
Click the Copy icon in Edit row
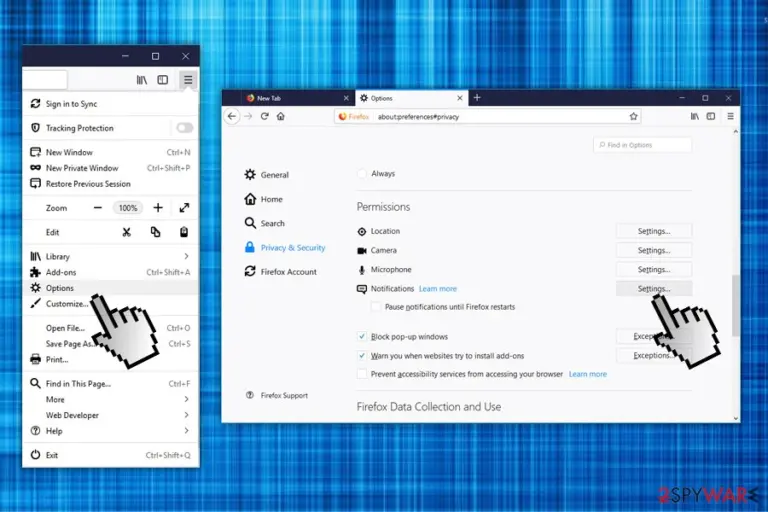pyautogui.click(x=155, y=232)
